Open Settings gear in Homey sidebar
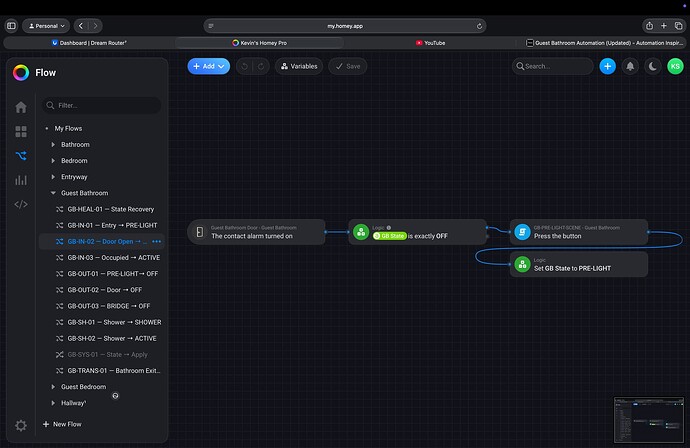 click(x=21, y=425)
